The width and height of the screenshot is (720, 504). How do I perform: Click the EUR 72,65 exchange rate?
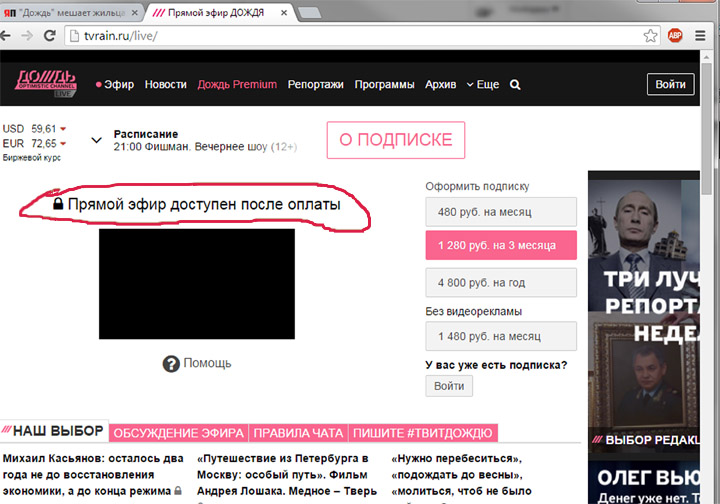[34, 144]
